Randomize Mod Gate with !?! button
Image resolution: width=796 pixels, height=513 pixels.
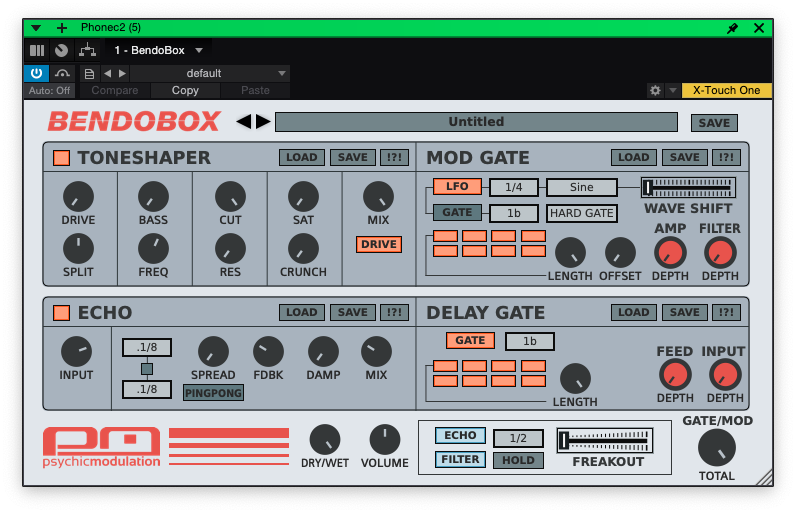[x=726, y=157]
